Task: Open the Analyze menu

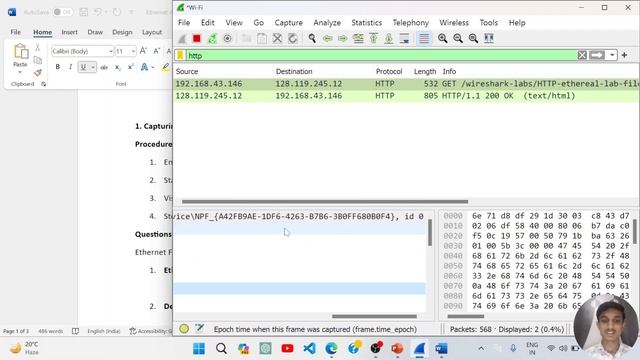Action: pos(327,23)
